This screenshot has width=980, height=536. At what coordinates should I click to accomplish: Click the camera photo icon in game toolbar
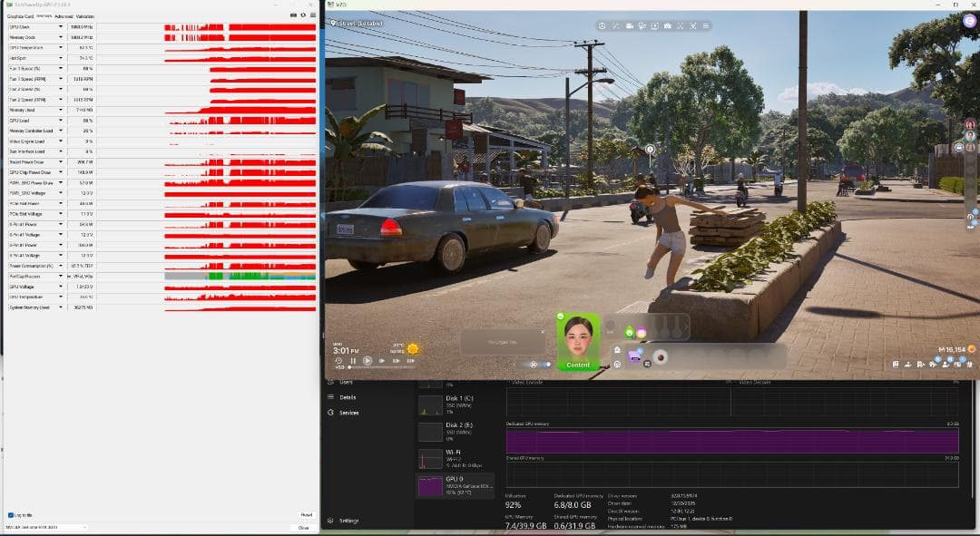click(x=667, y=26)
